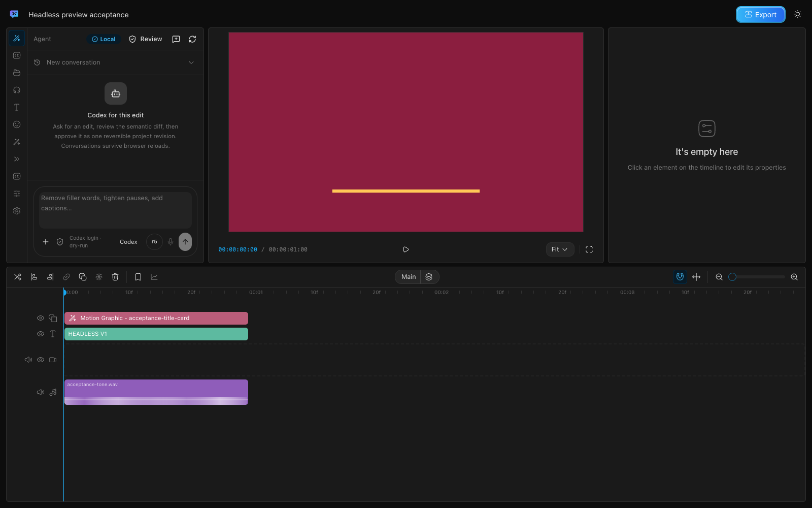Viewport: 812px width, 508px height.
Task: Click the Export button
Action: click(761, 15)
